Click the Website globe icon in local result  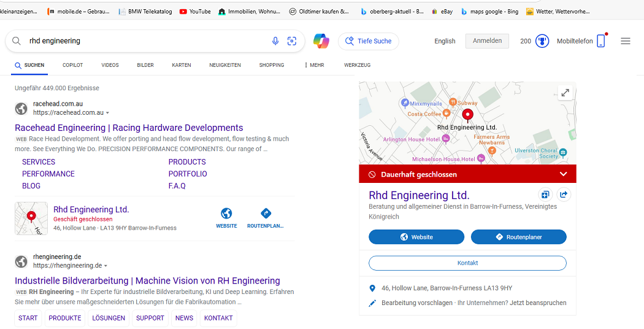[226, 214]
